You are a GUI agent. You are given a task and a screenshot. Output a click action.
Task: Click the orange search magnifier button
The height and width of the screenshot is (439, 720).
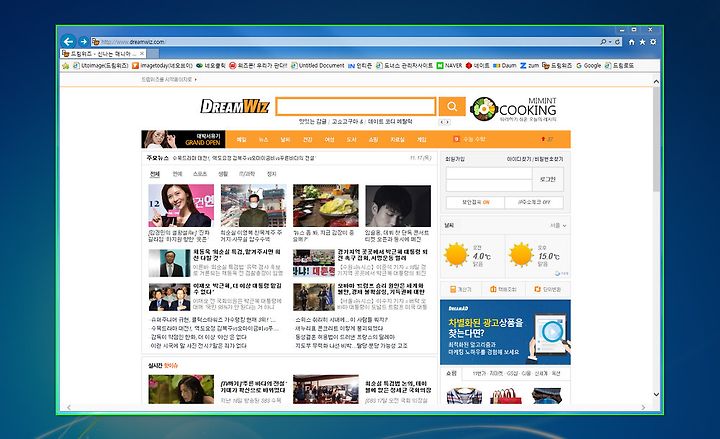click(452, 107)
